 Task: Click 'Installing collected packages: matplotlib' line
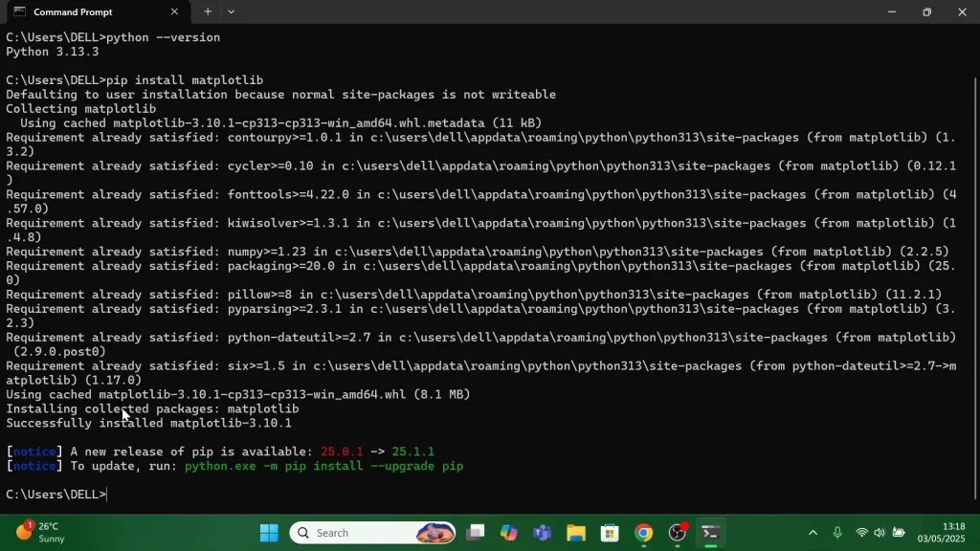(x=152, y=408)
